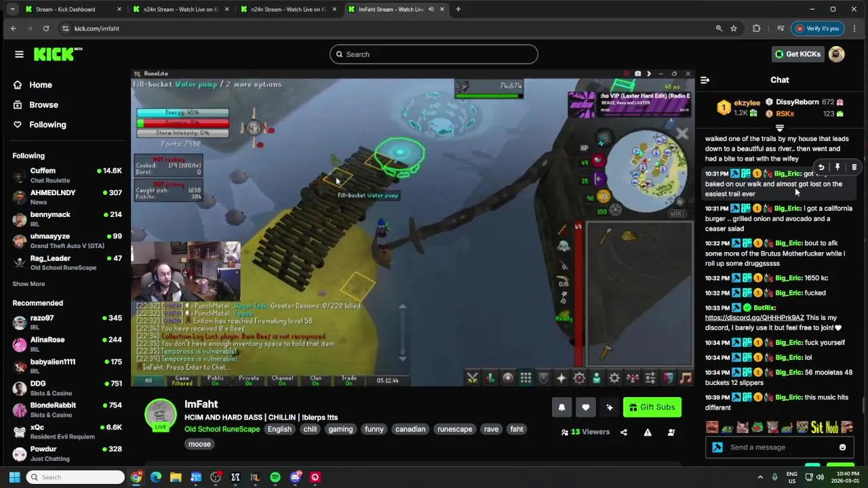Toggle the Trade chat filter

coord(349,380)
